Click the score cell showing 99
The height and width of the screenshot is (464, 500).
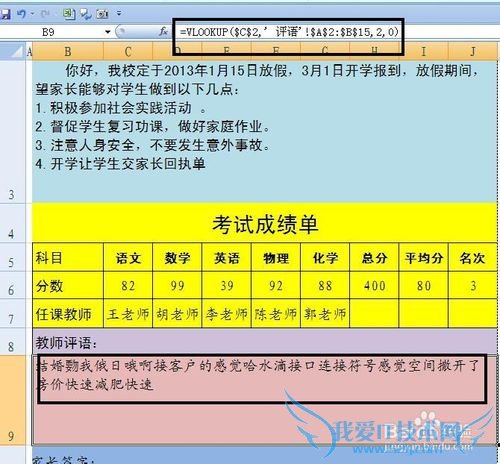177,285
